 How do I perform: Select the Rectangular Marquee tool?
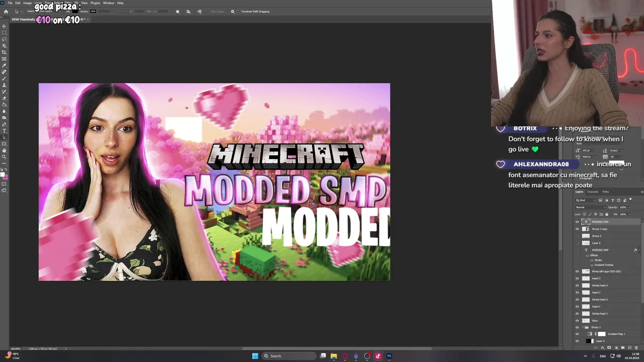point(4,32)
